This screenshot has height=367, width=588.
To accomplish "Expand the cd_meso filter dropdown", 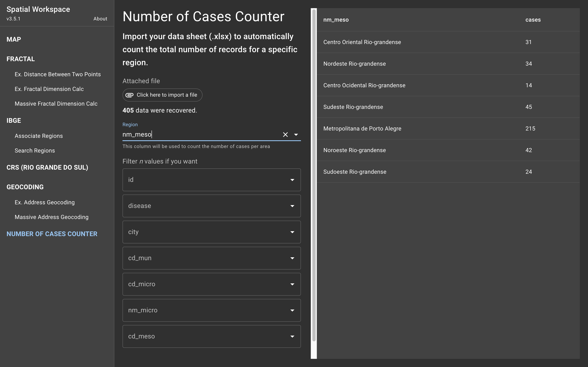I will click(292, 336).
